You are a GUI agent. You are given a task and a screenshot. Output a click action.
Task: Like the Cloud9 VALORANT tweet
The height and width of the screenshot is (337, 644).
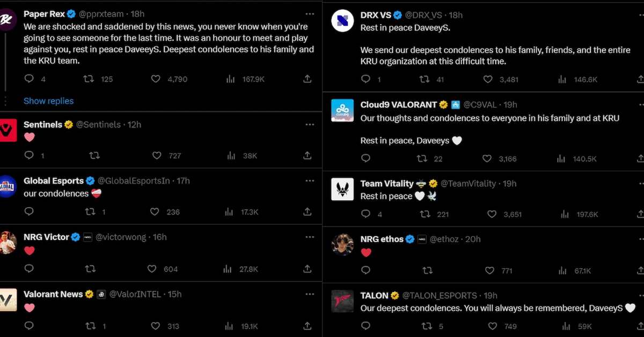pyautogui.click(x=487, y=158)
